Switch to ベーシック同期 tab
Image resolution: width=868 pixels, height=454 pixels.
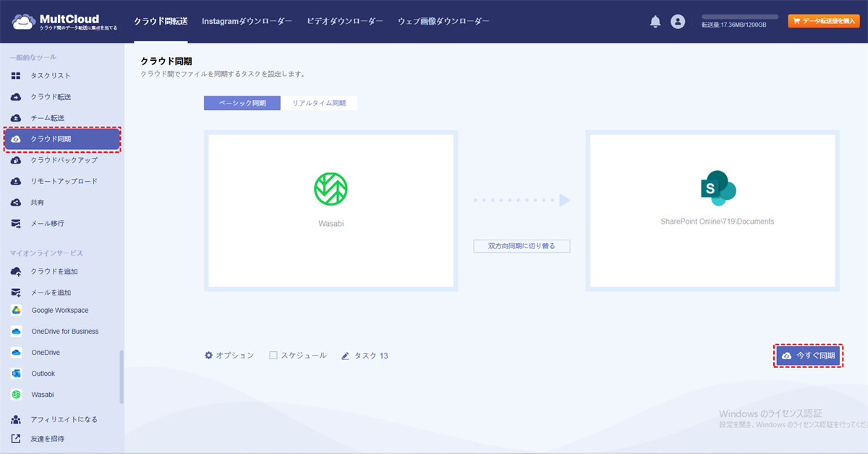(242, 104)
